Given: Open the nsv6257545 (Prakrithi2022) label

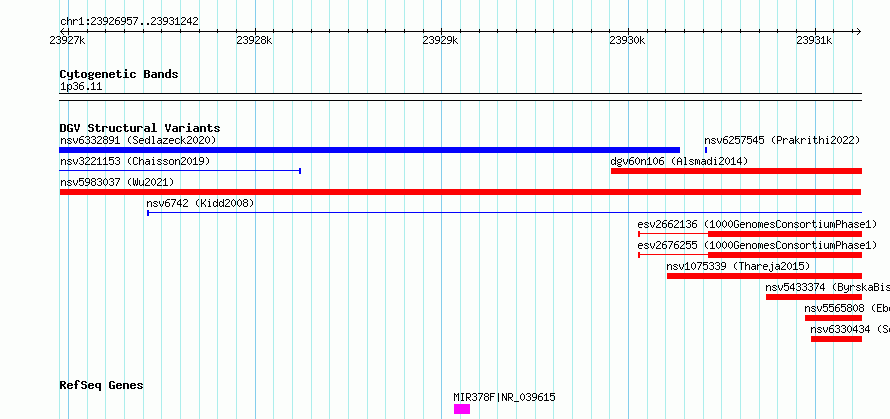Looking at the screenshot, I should 782,140.
